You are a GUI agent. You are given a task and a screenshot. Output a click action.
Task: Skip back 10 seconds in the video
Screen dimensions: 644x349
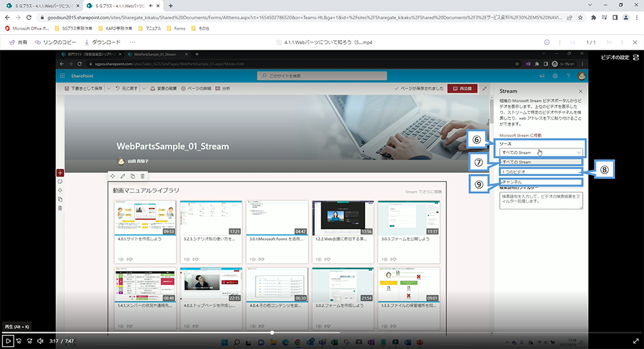[x=19, y=341]
